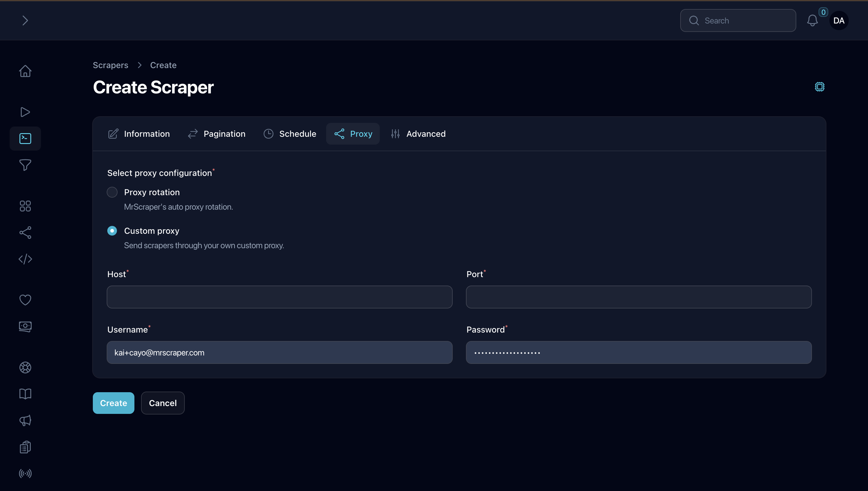Click the Host input field
Screen dimensions: 868x491
[280, 297]
